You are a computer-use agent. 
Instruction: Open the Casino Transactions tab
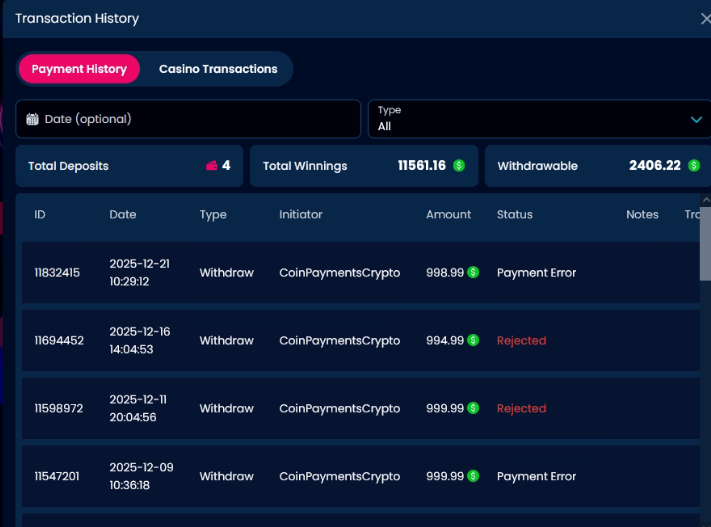pos(218,69)
